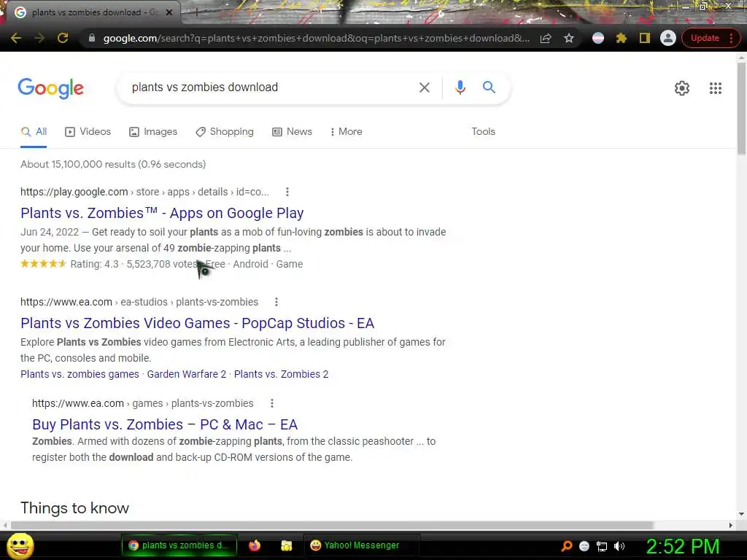Follow the Plants vs. zombies games sitelink

pos(80,374)
